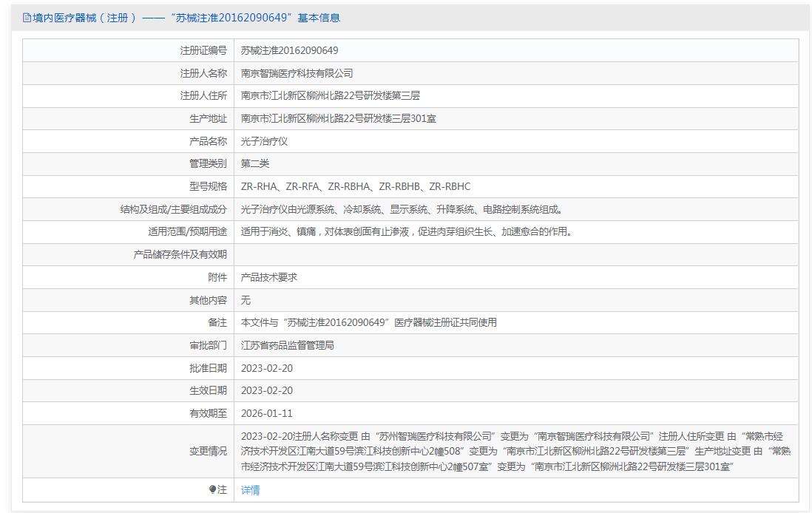Screen dimensions: 812x513
Task: Click the expiry date 2026-01-11
Action: [x=267, y=414]
